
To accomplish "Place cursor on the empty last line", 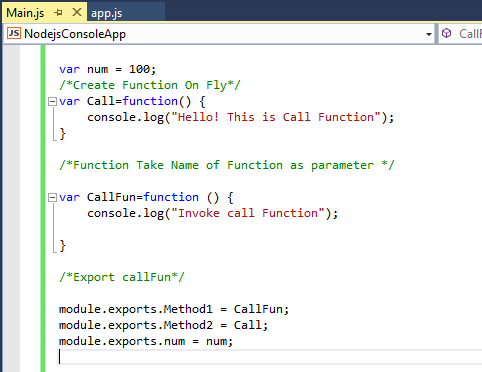I will (x=270, y=357).
